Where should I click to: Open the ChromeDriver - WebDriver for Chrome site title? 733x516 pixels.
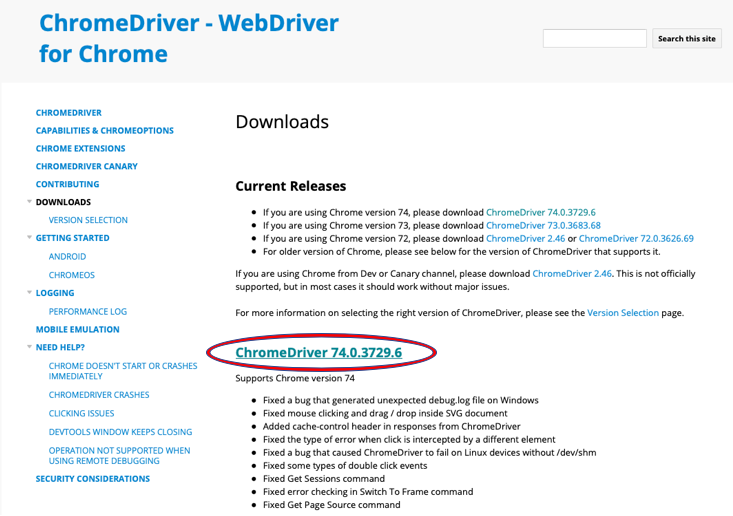[189, 38]
